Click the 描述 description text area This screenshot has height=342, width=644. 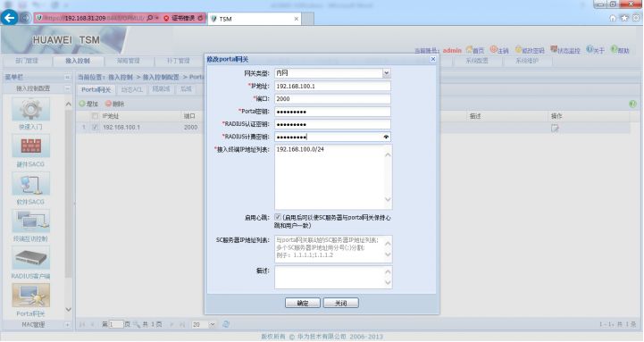pos(333,277)
